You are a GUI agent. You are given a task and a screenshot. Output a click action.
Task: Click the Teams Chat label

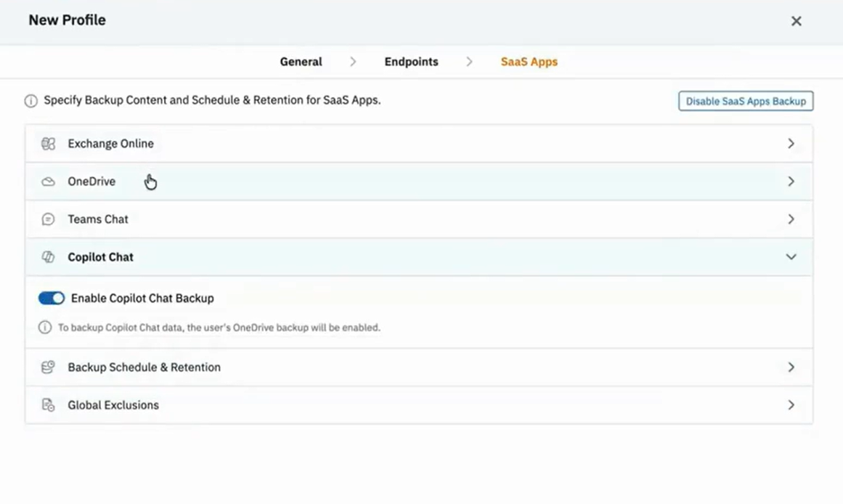point(98,219)
